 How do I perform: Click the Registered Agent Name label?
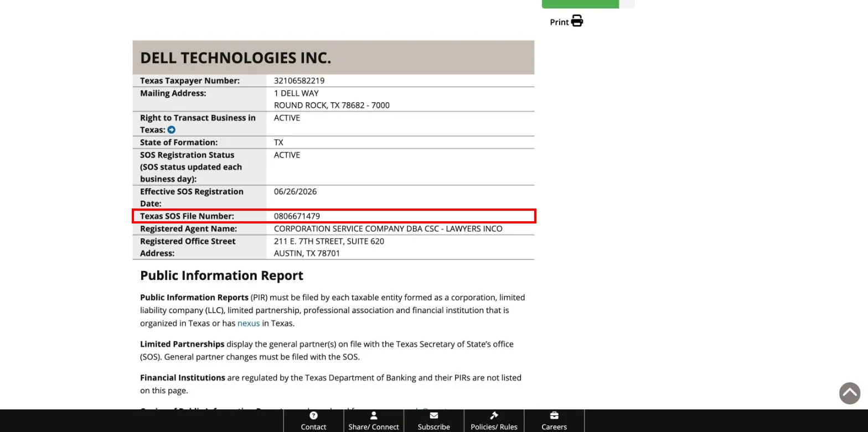[x=188, y=229]
